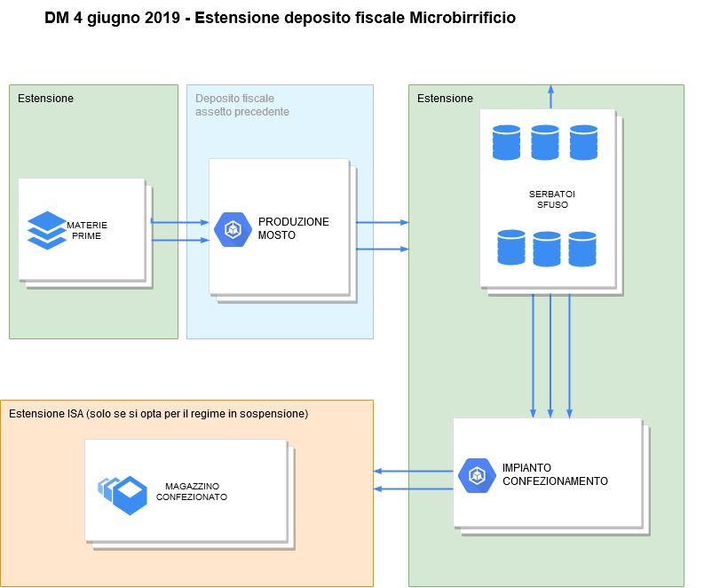This screenshot has width=712, height=588.
Task: Select the SERBATOI SFUSO label
Action: pyautogui.click(x=552, y=200)
